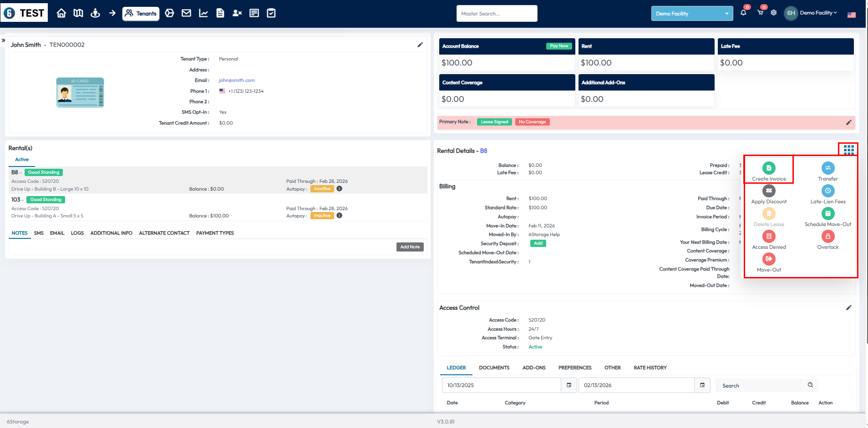
Task: Switch to the Documents tab
Action: coord(494,368)
